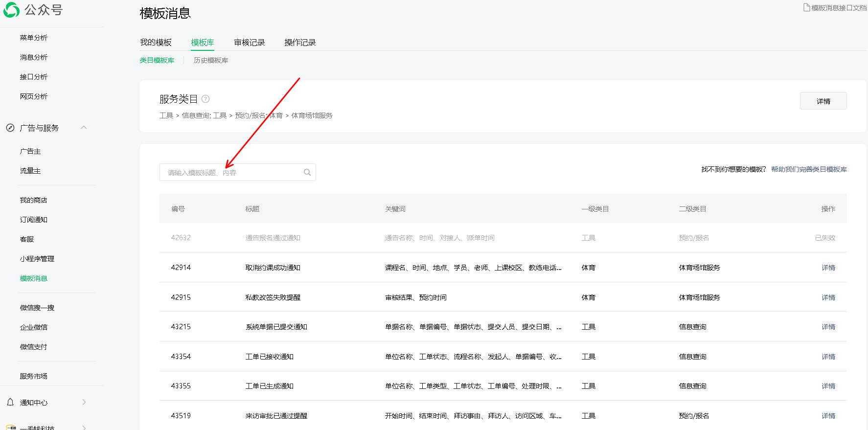This screenshot has width=868, height=430.
Task: Click the bell icon beside 通知中心
Action: [x=10, y=402]
